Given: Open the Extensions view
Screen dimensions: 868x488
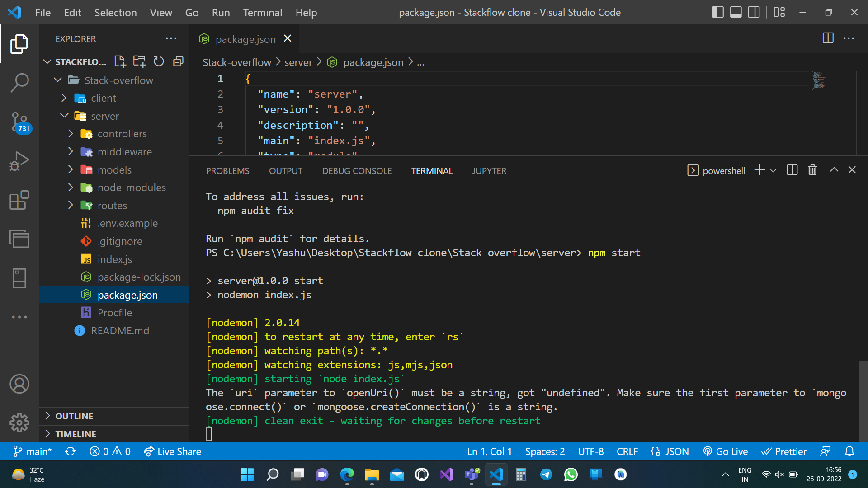Looking at the screenshot, I should click(x=19, y=200).
